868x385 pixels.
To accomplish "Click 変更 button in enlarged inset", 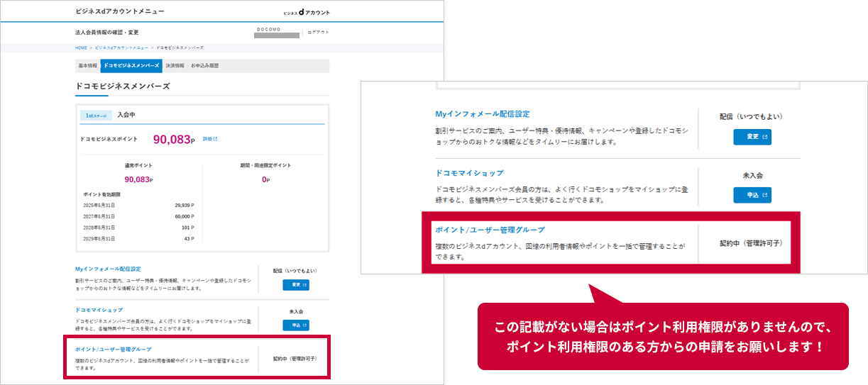I will [752, 137].
